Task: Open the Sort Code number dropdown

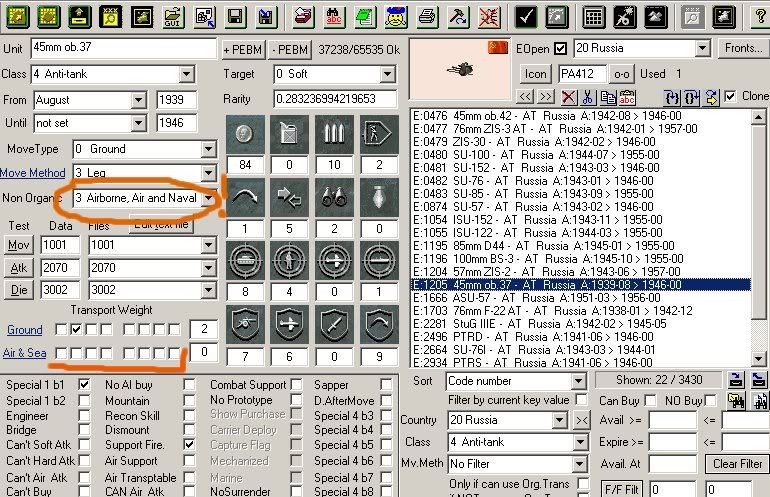Action: tap(578, 381)
